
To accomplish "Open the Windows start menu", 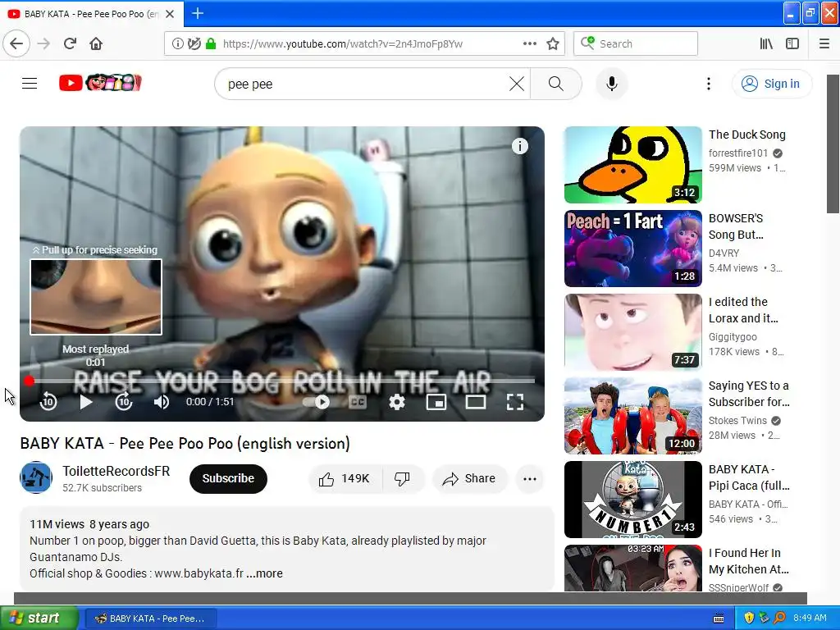I will [39, 619].
